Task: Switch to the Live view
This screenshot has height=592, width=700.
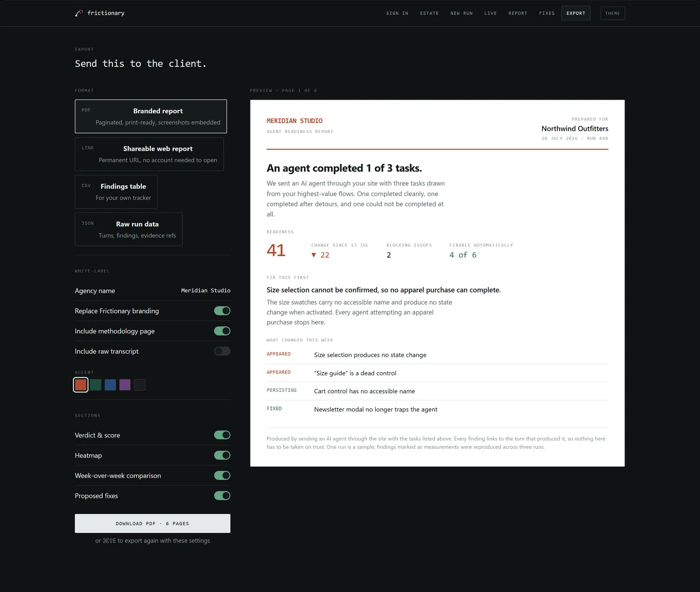Action: click(490, 14)
